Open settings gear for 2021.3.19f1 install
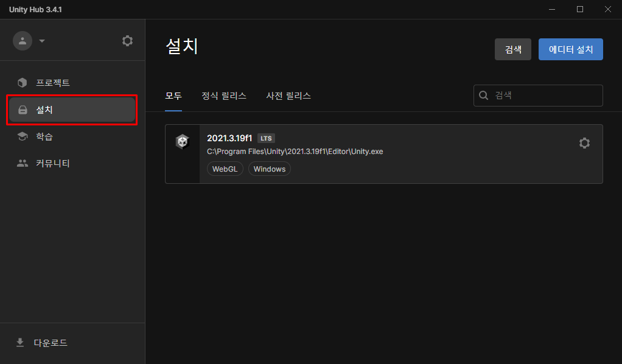The height and width of the screenshot is (364, 622). click(x=584, y=143)
